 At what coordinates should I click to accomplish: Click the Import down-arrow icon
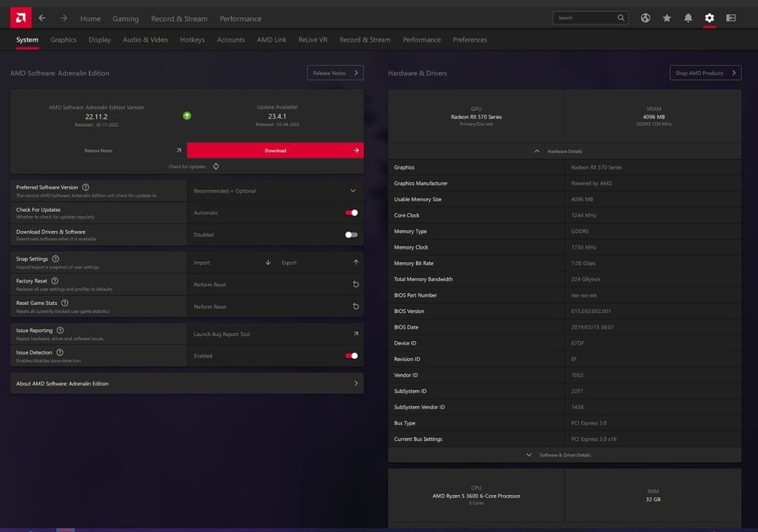pyautogui.click(x=268, y=263)
